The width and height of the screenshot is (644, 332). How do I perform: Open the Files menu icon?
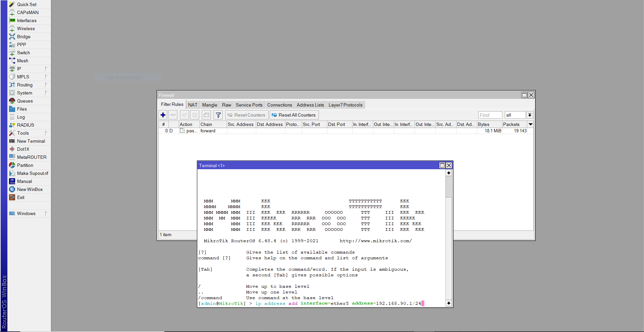tap(12, 109)
